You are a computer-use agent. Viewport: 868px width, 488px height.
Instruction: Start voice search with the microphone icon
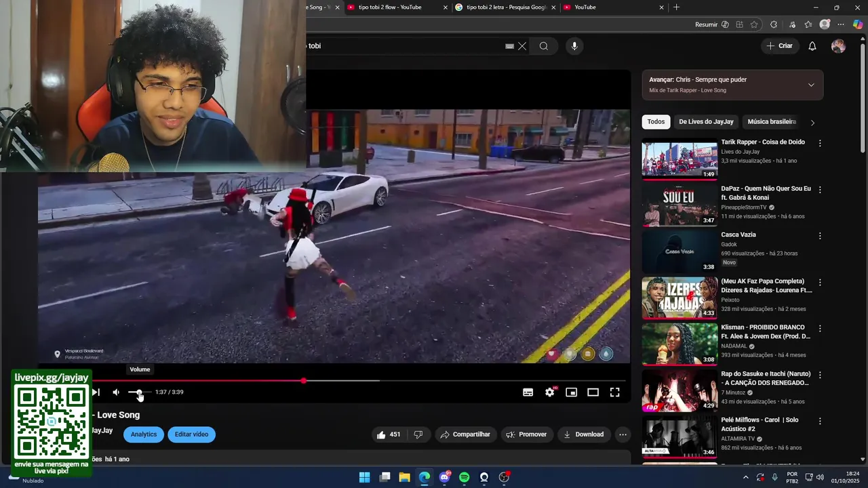click(574, 46)
